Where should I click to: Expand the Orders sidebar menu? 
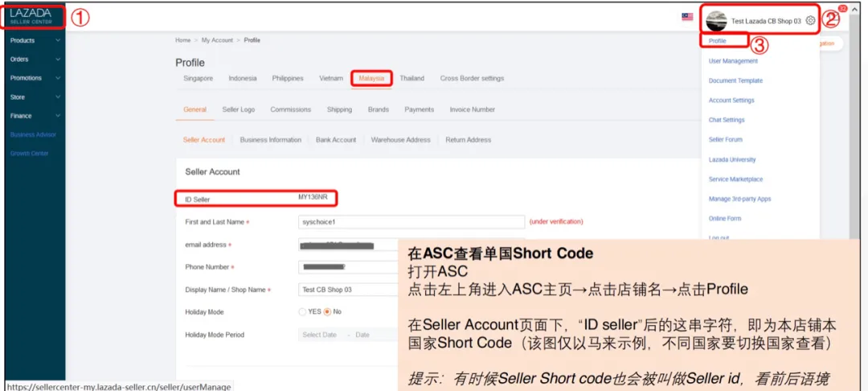(35, 60)
